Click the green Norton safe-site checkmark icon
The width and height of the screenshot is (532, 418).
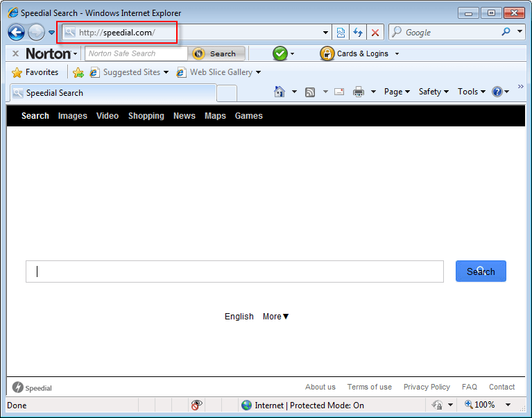280,53
